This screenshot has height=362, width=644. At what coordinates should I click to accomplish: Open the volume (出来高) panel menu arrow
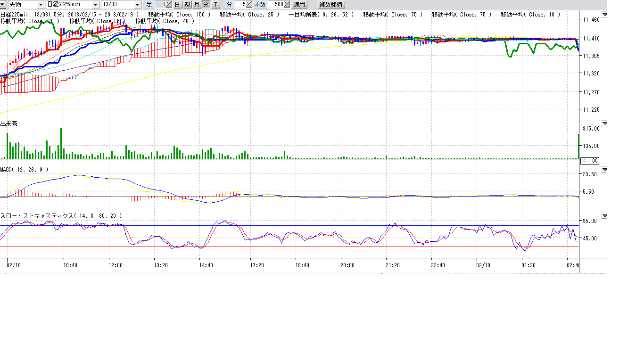(x=605, y=123)
